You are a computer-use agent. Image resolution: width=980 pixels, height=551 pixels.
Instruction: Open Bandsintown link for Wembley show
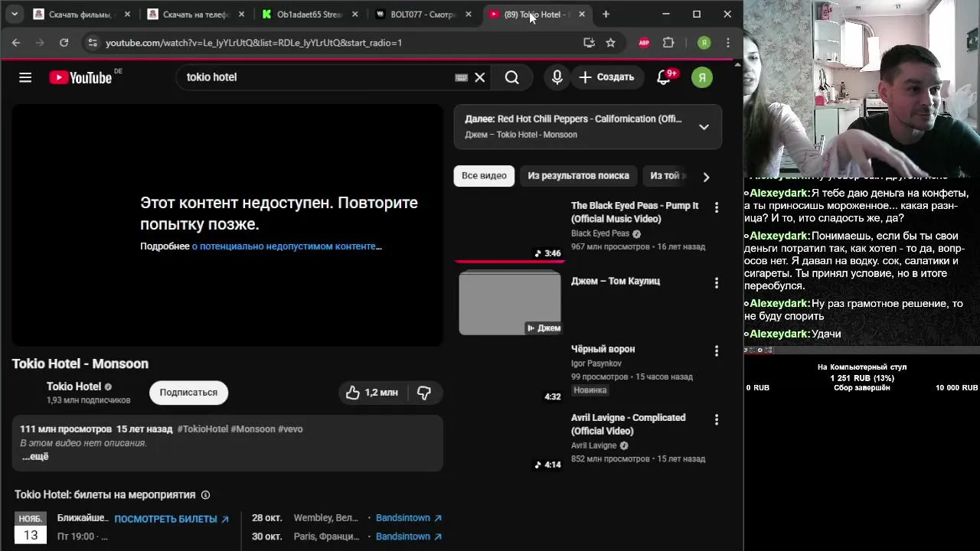pos(408,518)
